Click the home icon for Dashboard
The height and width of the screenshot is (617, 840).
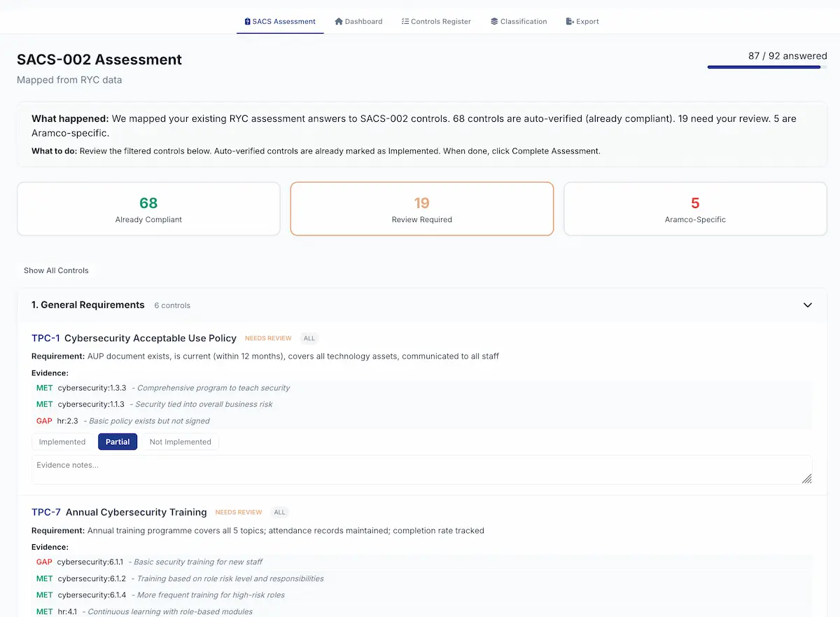click(339, 21)
